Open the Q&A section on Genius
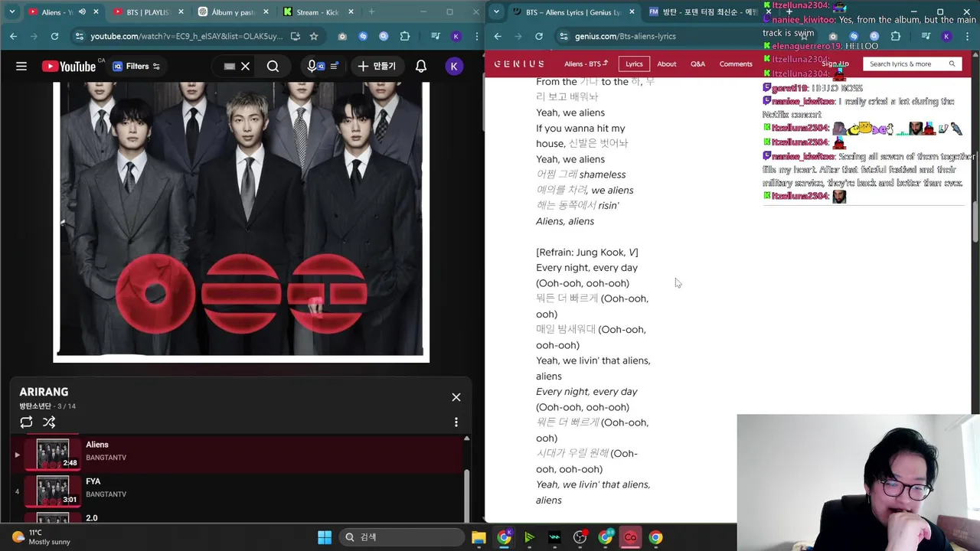The image size is (980, 551). [697, 64]
